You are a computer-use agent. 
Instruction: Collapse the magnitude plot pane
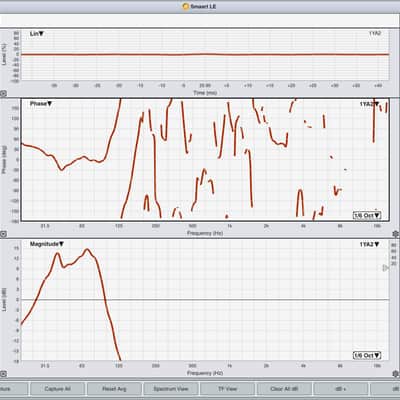click(x=3, y=374)
